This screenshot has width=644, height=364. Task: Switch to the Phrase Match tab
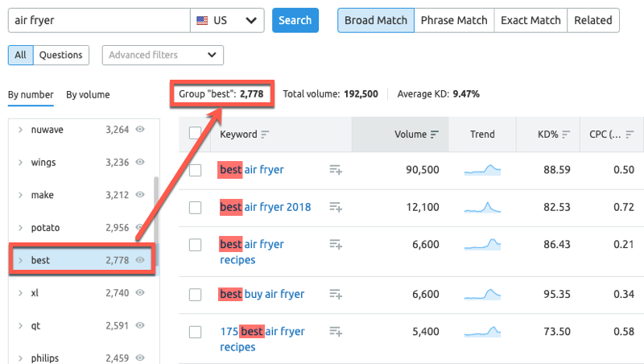pyautogui.click(x=452, y=20)
